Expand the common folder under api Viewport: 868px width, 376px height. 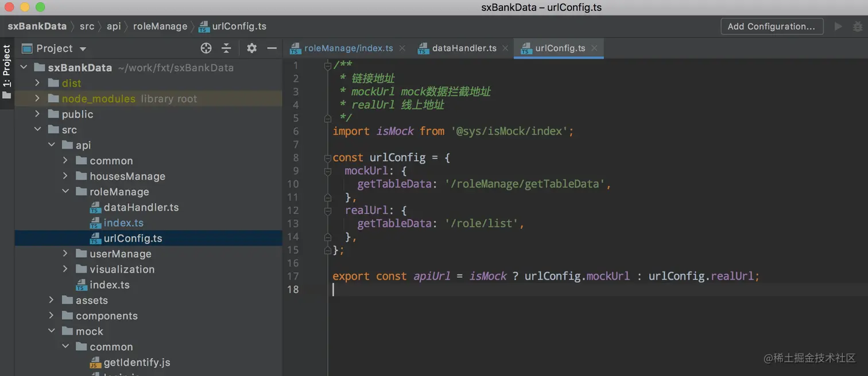(65, 161)
